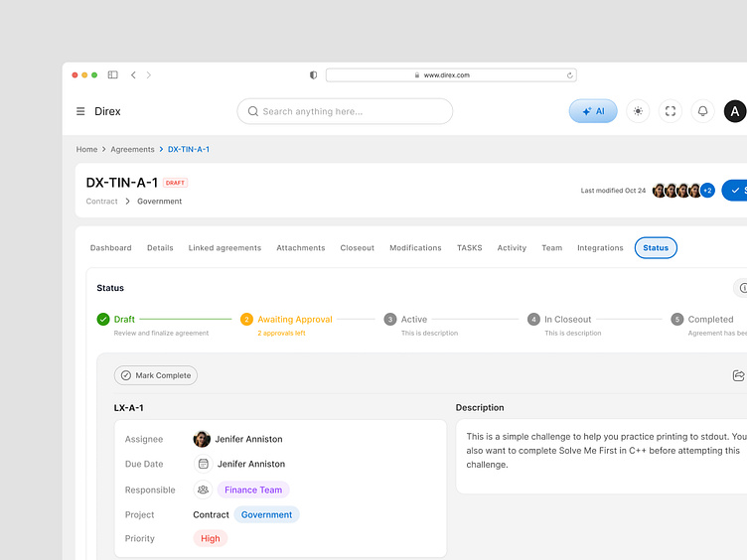The image size is (747, 560).
Task: Click the search magnifier icon
Action: coord(253,111)
